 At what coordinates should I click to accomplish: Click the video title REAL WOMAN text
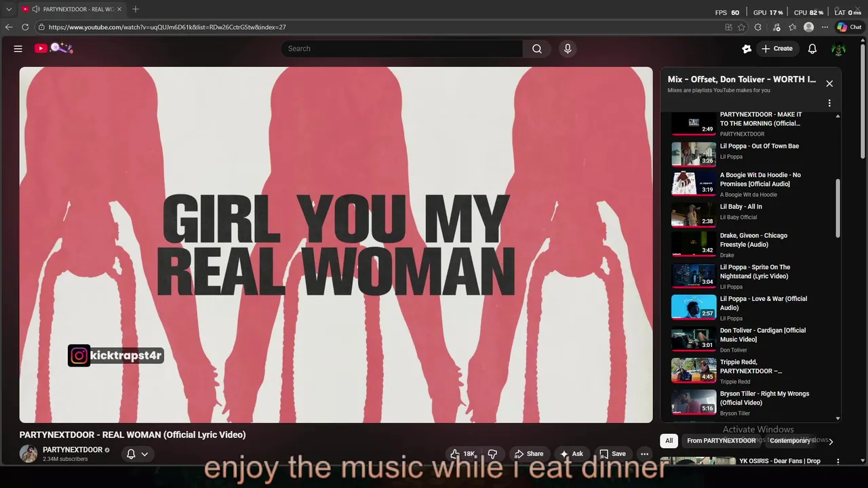point(132,434)
